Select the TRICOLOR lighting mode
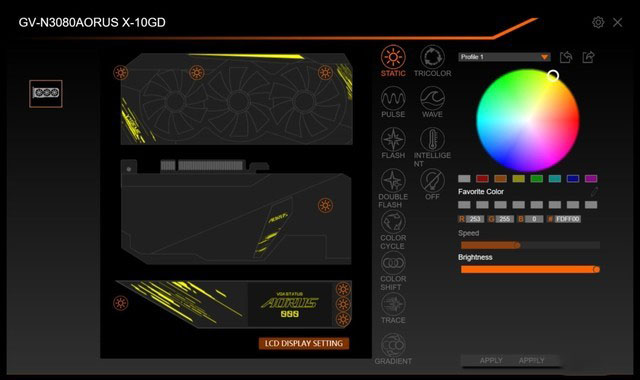Image resolution: width=640 pixels, height=380 pixels. pos(432,61)
